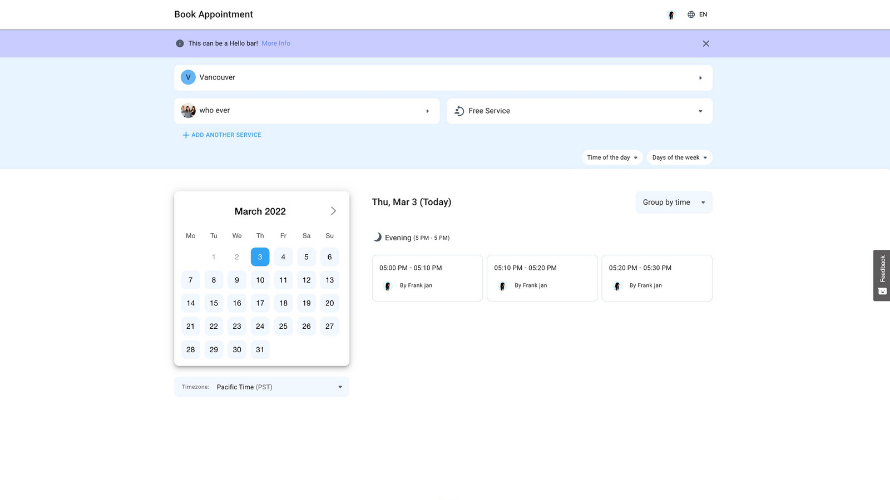Open the Group by time dropdown
The height and width of the screenshot is (500, 890).
(x=674, y=202)
